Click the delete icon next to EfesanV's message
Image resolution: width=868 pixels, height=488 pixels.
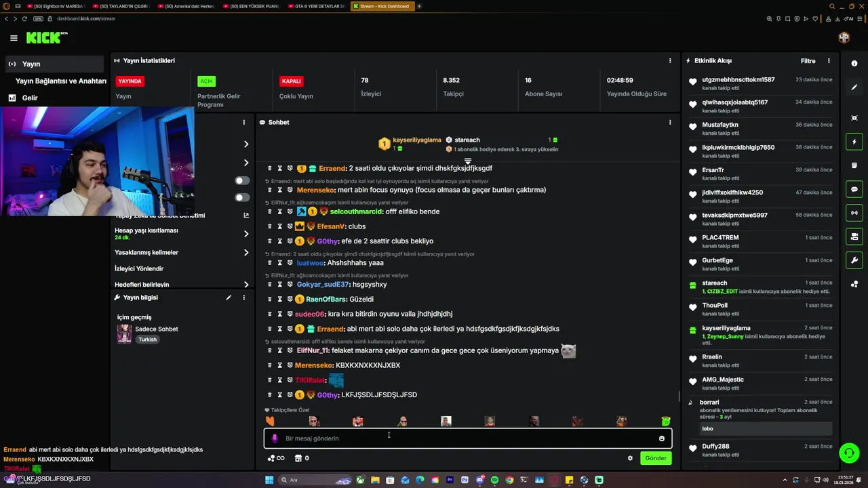click(269, 226)
